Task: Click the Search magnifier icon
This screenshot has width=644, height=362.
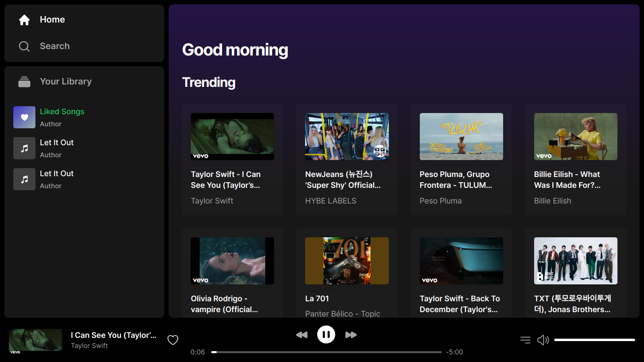Action: (x=24, y=46)
